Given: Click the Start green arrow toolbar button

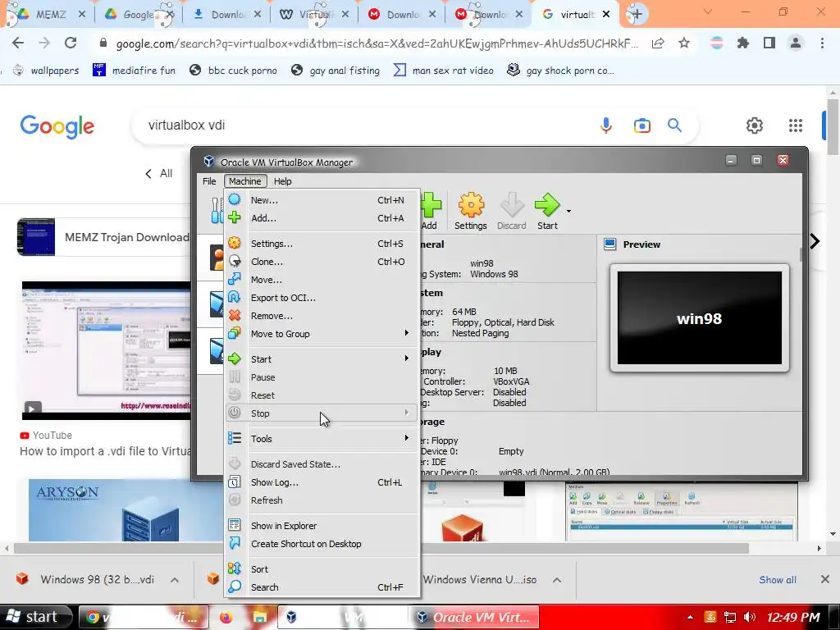Looking at the screenshot, I should (x=547, y=211).
